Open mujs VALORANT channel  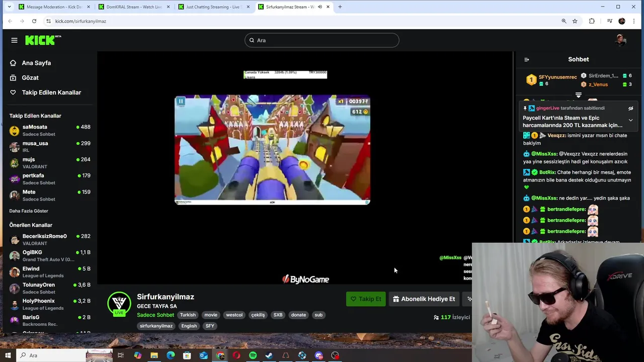(x=49, y=162)
